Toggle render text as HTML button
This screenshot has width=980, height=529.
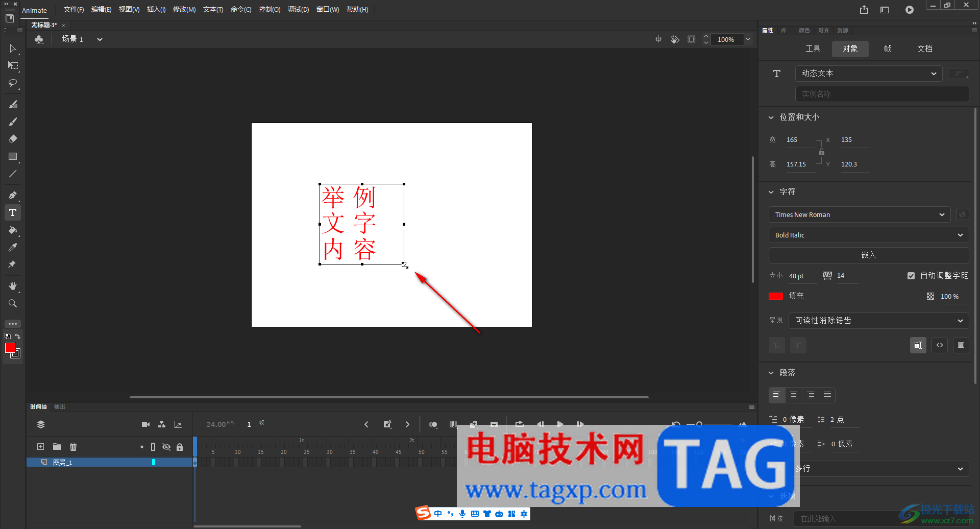coord(940,345)
